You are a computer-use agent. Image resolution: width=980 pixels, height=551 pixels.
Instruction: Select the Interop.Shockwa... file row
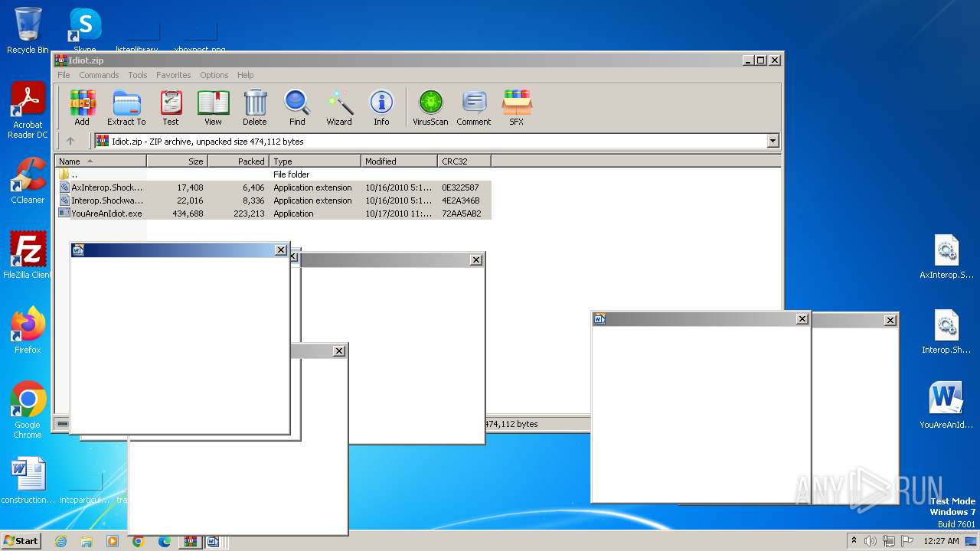(x=273, y=201)
